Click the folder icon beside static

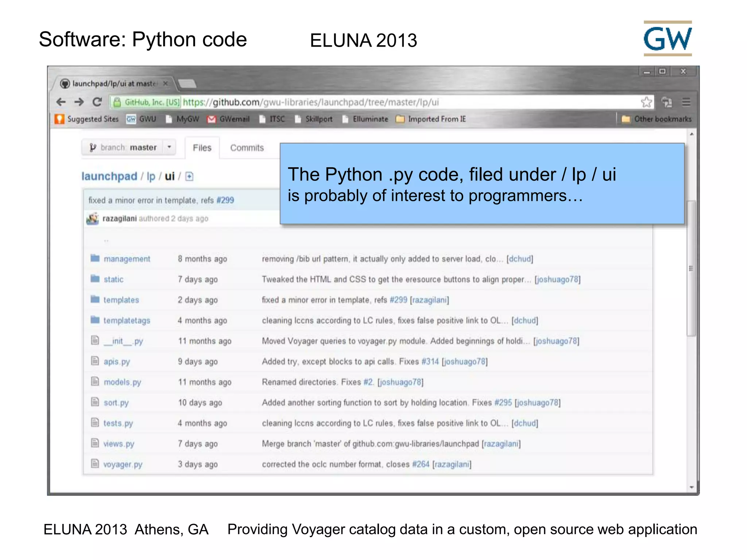95,279
